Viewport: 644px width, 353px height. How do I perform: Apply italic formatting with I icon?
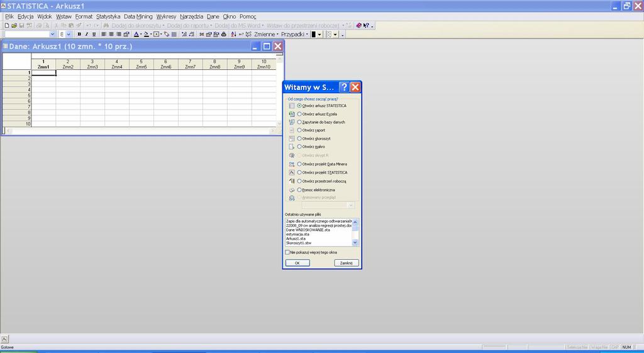(87, 35)
